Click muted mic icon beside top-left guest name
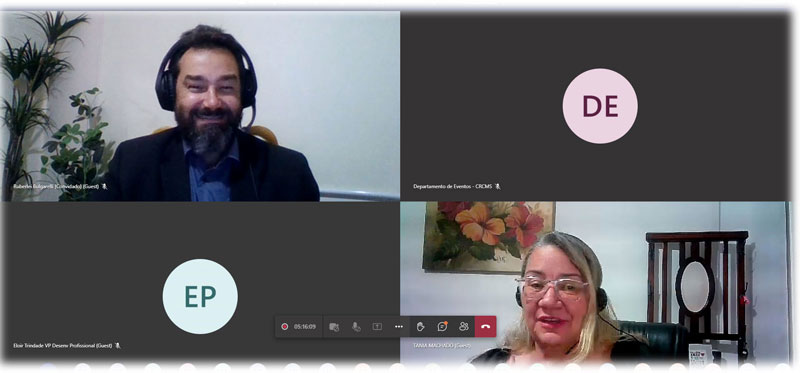 coord(105,187)
